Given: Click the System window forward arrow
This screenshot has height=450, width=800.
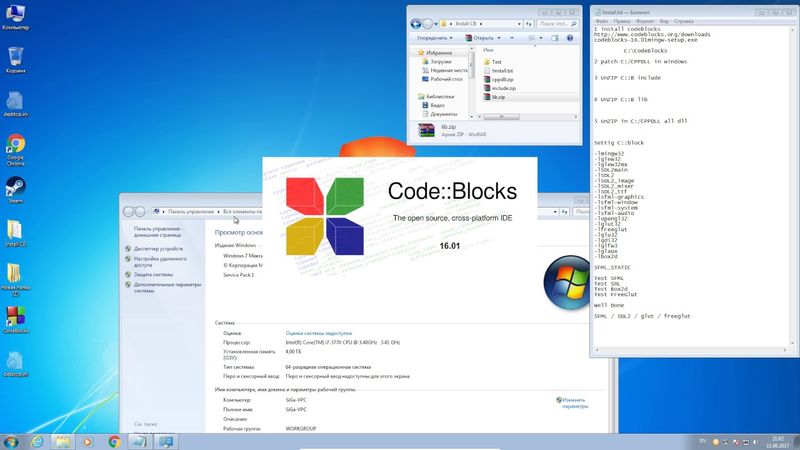Looking at the screenshot, I should point(140,211).
